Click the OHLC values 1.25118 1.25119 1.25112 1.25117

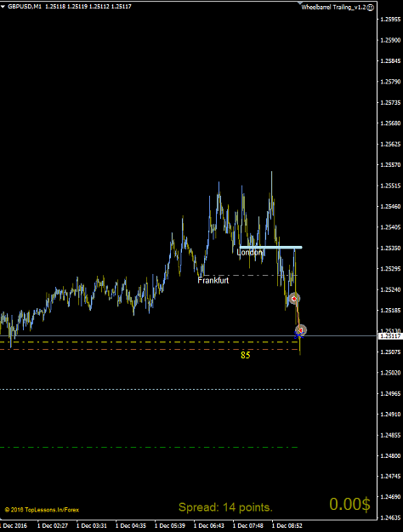click(x=88, y=7)
